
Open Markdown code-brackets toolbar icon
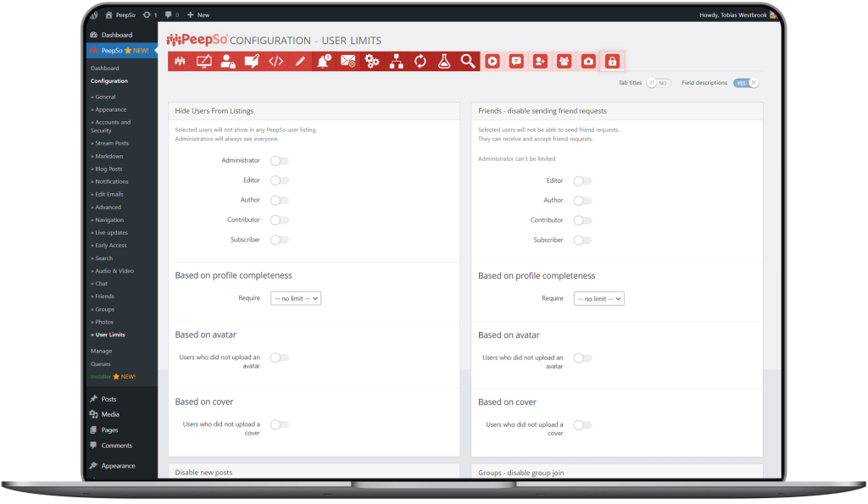pyautogui.click(x=275, y=61)
